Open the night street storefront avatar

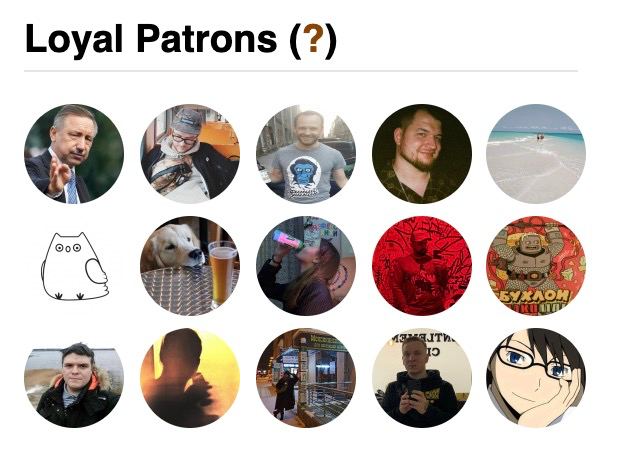(306, 378)
